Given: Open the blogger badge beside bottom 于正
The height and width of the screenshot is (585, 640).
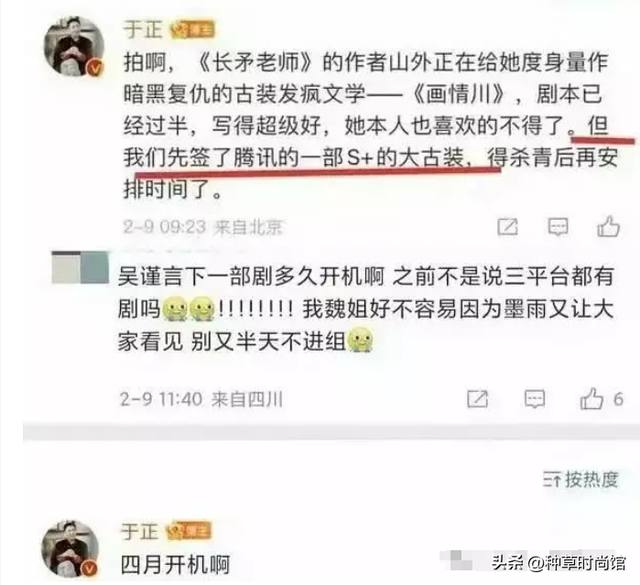Looking at the screenshot, I should (190, 531).
